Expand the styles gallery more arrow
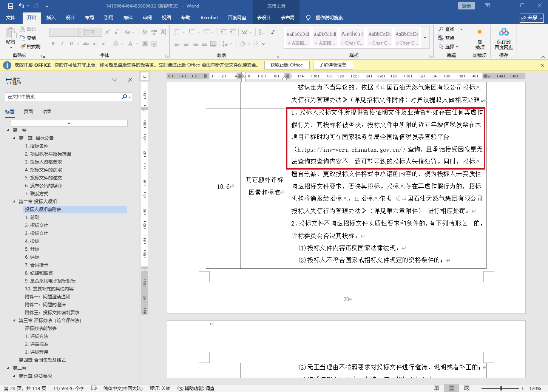 coord(425,37)
